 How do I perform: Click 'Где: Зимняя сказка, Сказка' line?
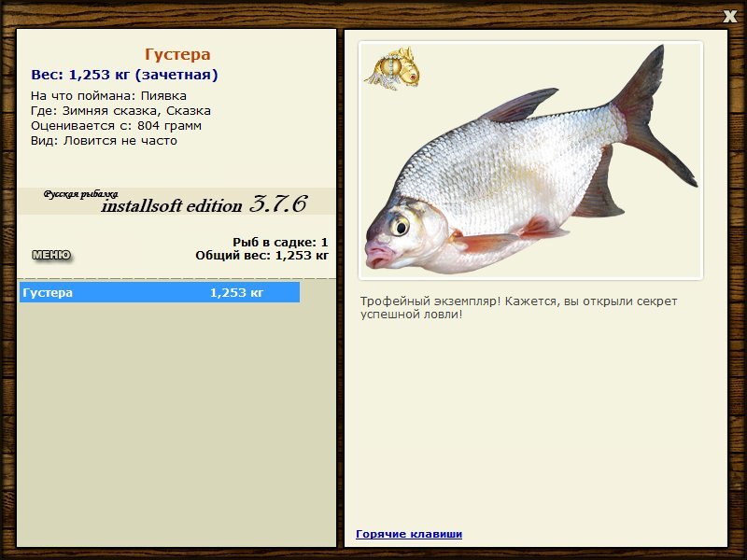tap(120, 111)
